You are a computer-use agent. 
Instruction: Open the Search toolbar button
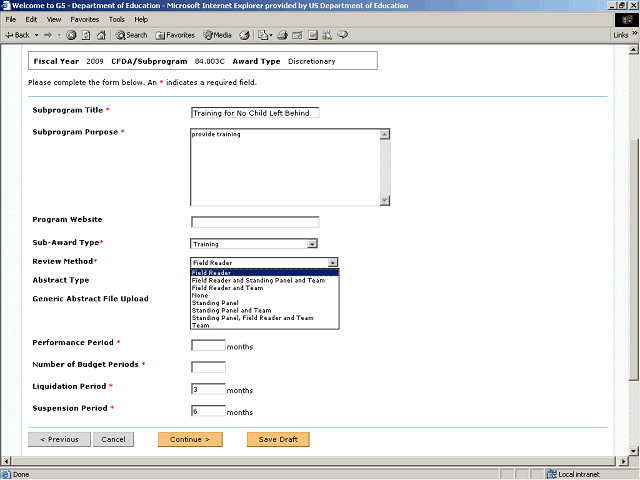tap(131, 35)
